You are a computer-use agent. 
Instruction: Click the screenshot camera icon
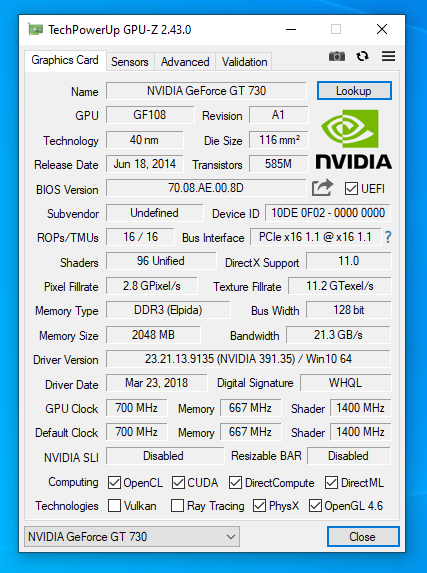pos(337,56)
